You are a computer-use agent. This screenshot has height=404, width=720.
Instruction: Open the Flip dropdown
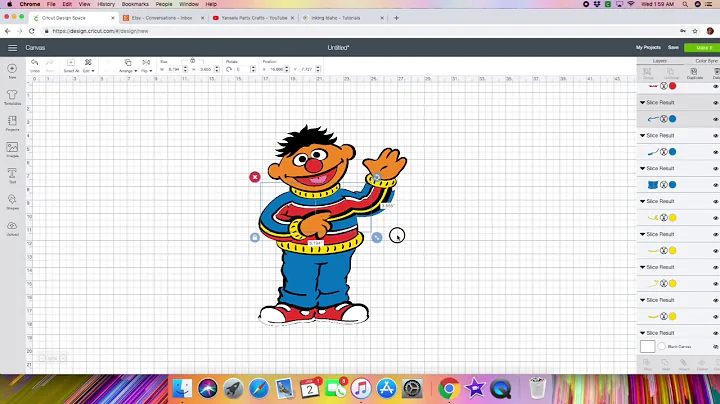pyautogui.click(x=146, y=65)
